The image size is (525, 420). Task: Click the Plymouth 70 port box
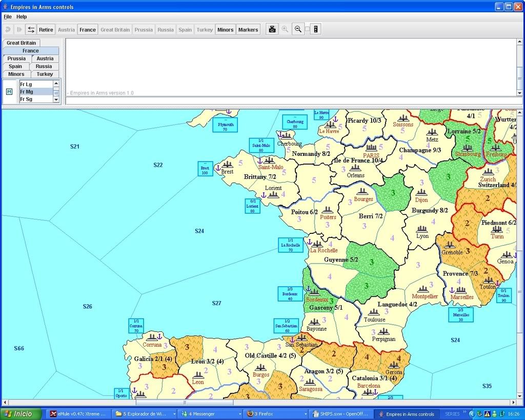tap(226, 125)
